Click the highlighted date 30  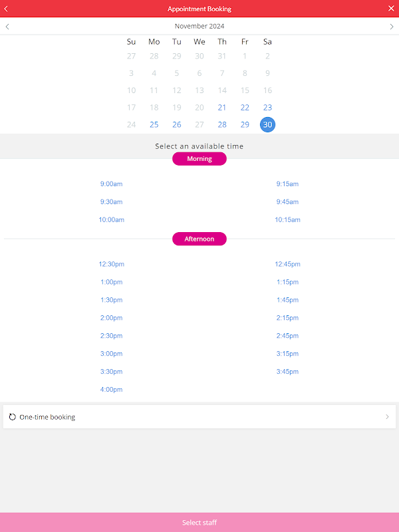(267, 124)
